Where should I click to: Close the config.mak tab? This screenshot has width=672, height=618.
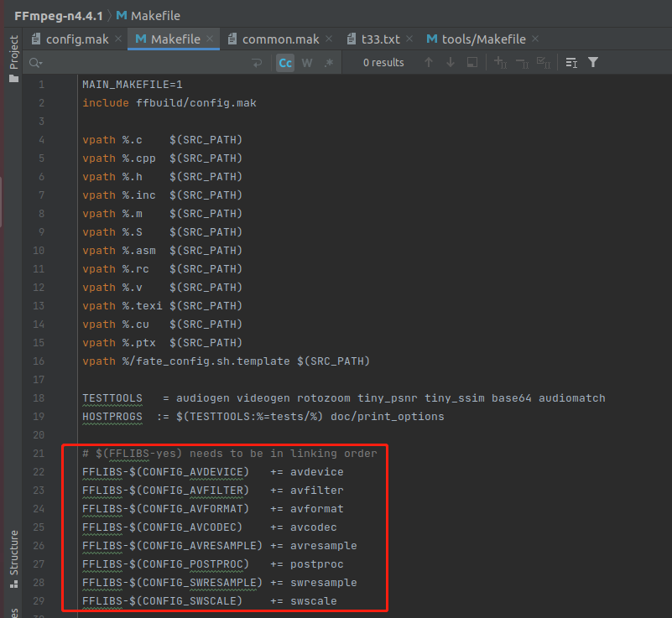[117, 39]
